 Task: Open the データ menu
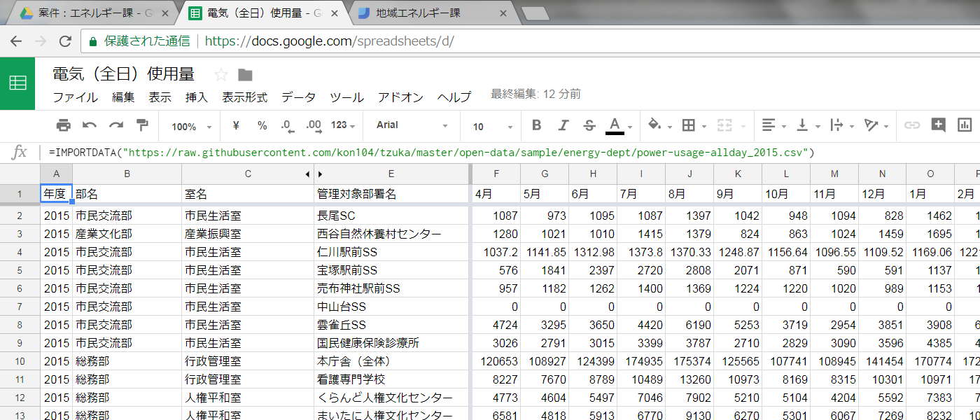click(299, 97)
